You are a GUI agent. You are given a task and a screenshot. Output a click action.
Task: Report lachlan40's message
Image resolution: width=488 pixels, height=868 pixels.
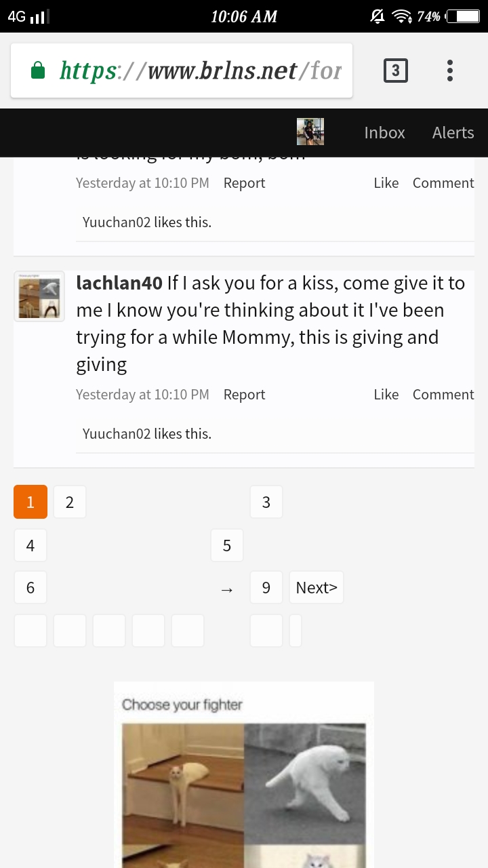pyautogui.click(x=244, y=395)
